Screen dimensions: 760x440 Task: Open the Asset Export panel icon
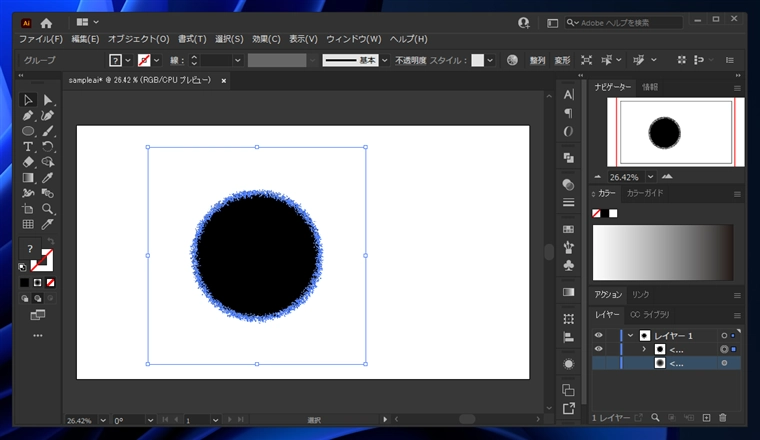(569, 409)
